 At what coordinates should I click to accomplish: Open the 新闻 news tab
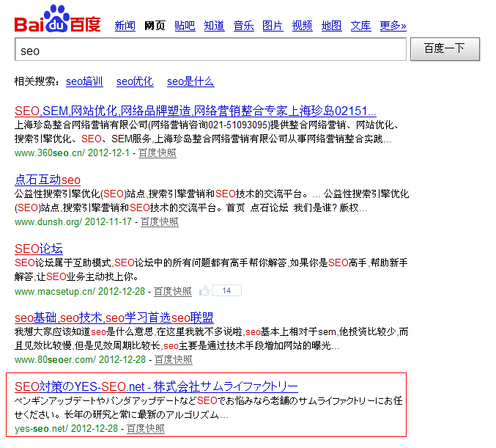pos(125,26)
